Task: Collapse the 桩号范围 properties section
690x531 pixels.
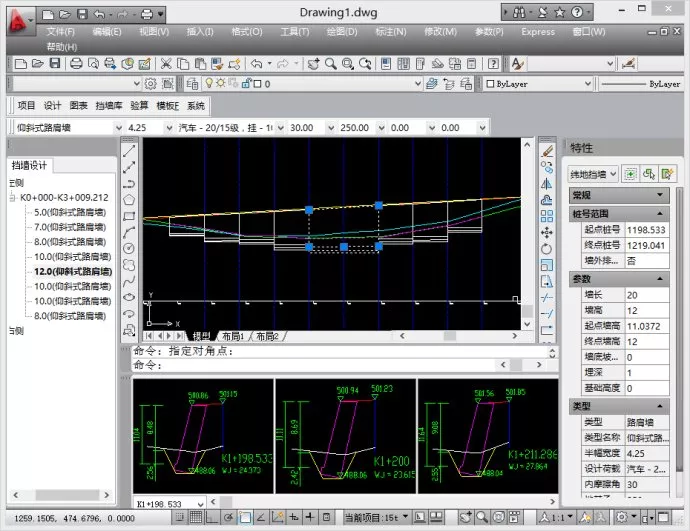Action: [x=662, y=214]
